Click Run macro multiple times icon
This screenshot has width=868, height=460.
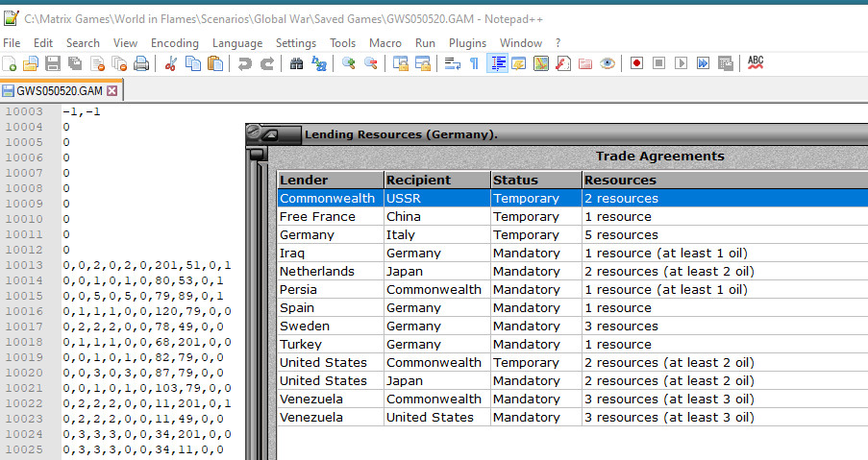click(703, 63)
